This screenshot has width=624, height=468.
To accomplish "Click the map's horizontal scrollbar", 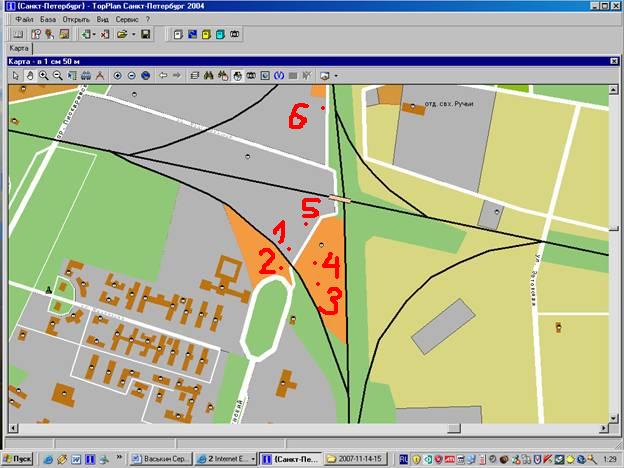I will coord(300,428).
